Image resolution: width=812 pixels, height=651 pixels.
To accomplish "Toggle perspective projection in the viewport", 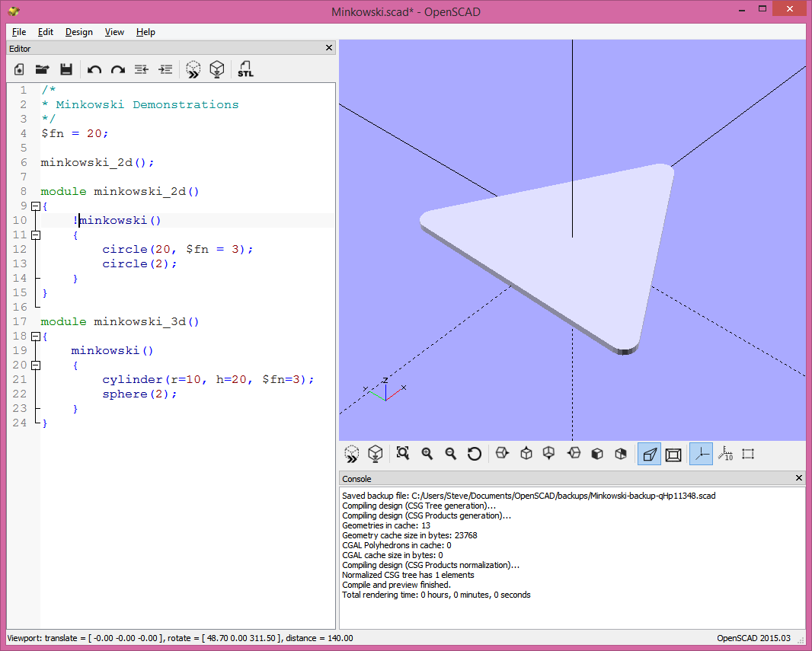I will 649,453.
